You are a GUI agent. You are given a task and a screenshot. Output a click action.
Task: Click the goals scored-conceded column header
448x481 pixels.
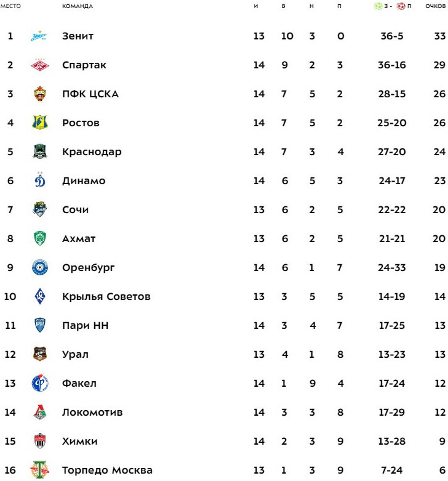point(393,6)
